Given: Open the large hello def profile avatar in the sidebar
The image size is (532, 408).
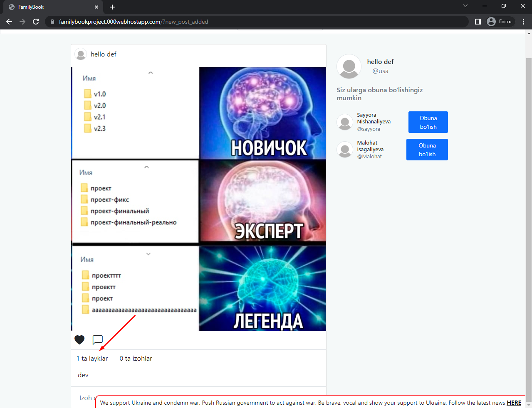Looking at the screenshot, I should click(349, 66).
